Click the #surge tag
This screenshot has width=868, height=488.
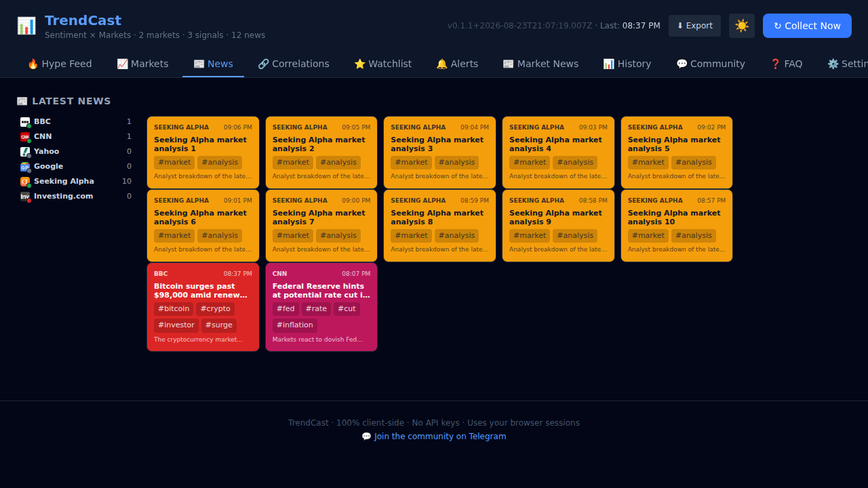click(x=219, y=325)
